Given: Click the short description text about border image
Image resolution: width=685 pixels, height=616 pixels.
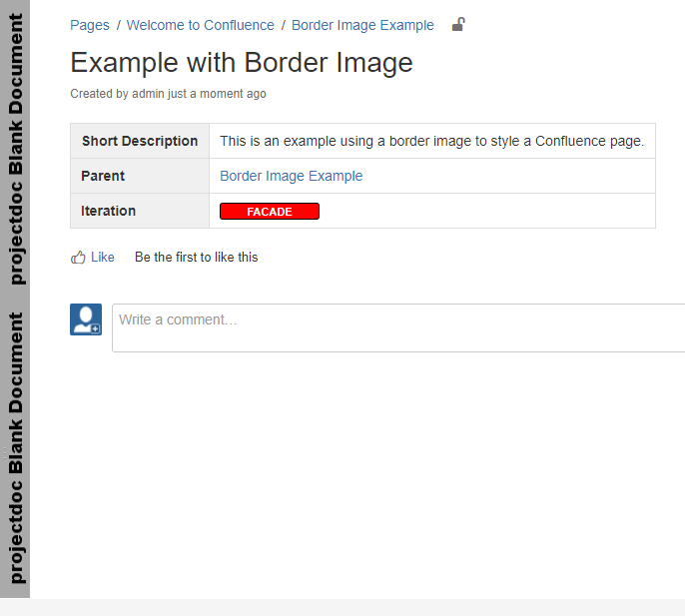Looking at the screenshot, I should [x=431, y=141].
